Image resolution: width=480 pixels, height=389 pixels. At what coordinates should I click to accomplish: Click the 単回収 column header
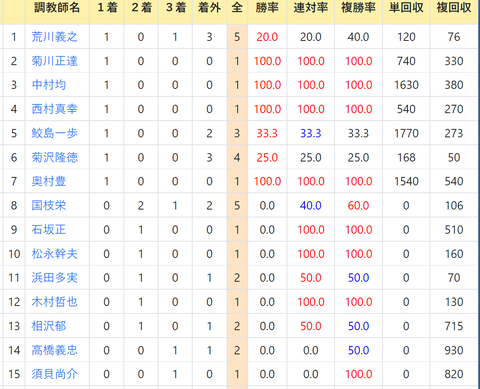[406, 7]
